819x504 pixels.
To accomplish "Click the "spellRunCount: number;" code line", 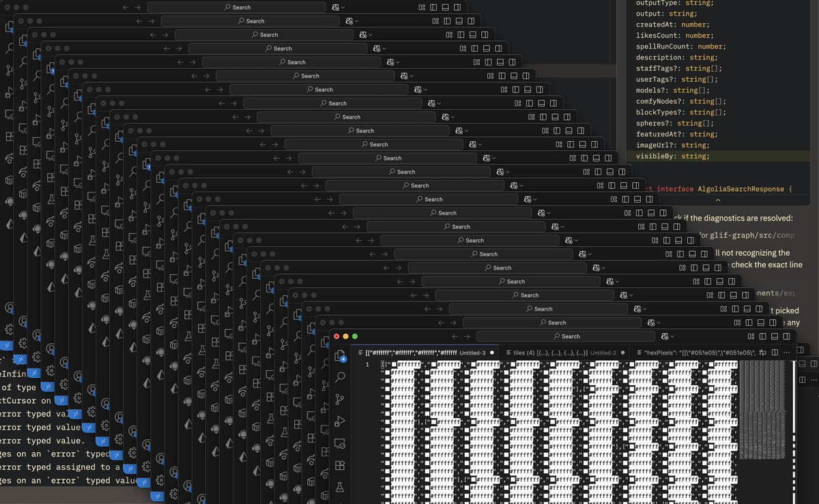I will 681,46.
